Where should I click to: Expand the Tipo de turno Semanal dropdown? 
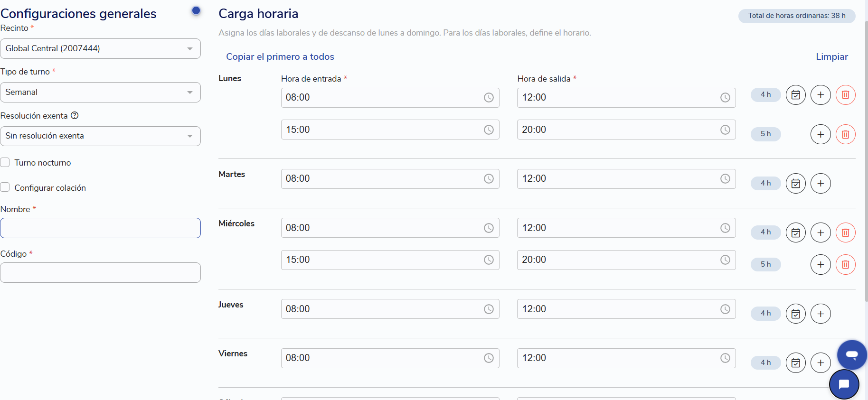click(x=100, y=92)
